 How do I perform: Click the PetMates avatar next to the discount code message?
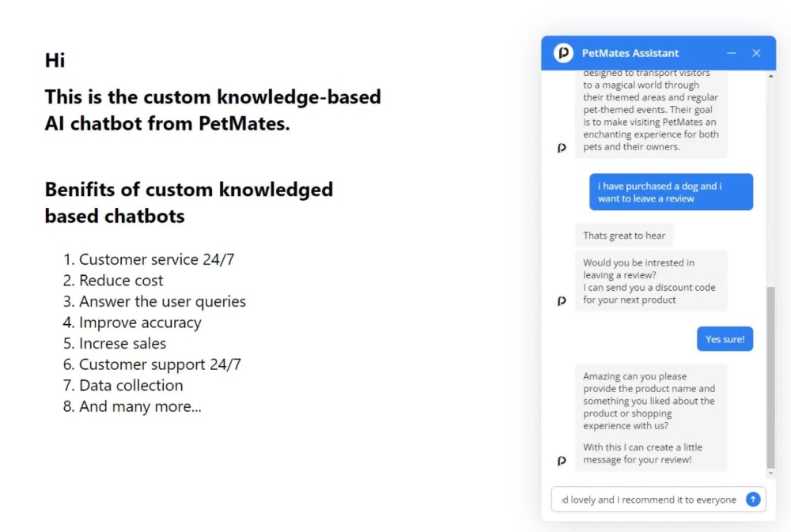(562, 300)
